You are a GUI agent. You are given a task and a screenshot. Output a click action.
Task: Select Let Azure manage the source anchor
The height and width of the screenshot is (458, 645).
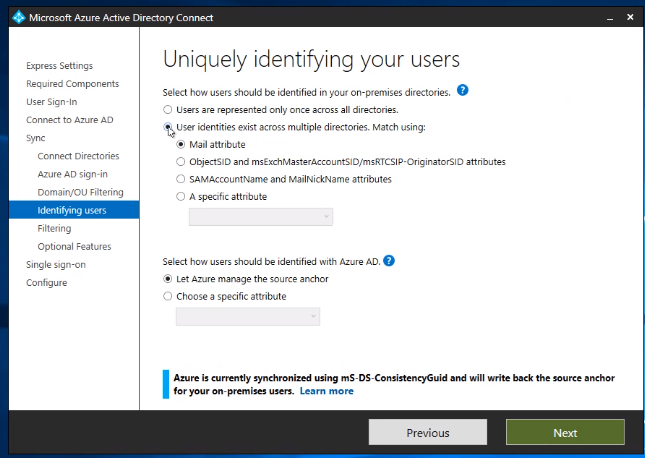[167, 279]
